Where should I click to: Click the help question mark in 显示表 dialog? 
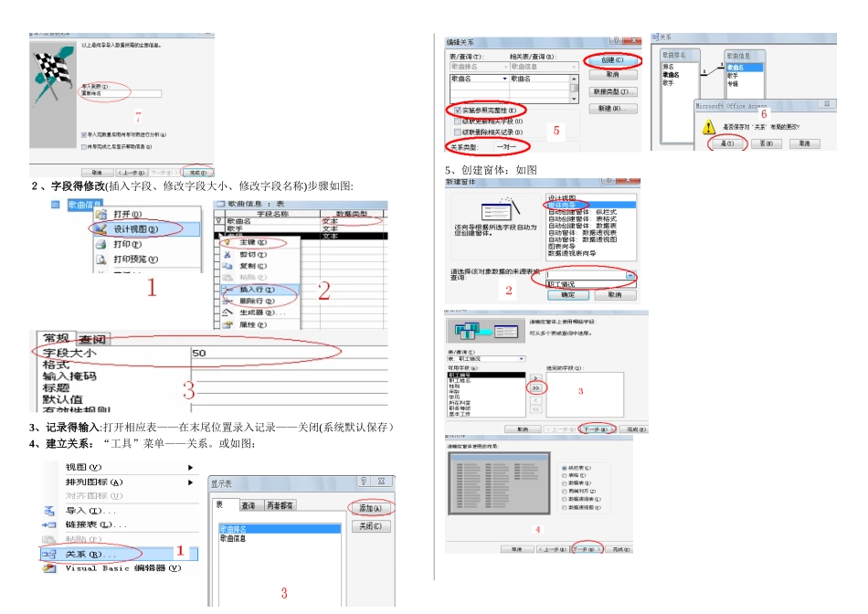tap(364, 482)
